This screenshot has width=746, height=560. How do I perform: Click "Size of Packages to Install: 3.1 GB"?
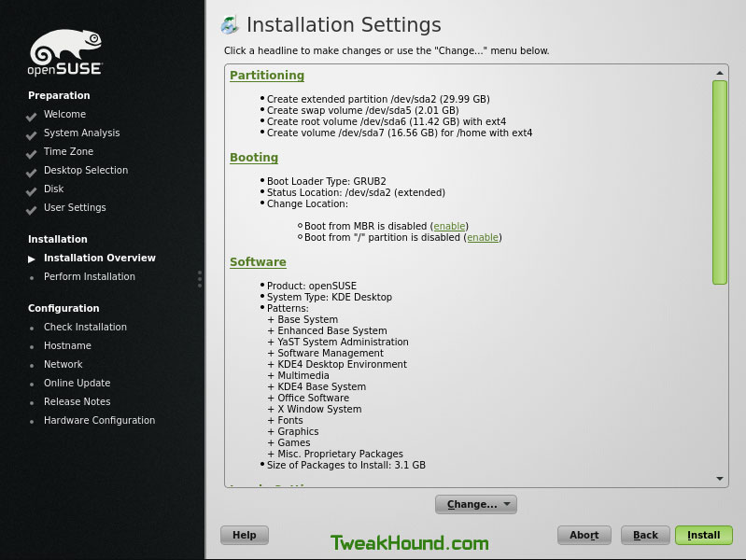[x=345, y=466]
